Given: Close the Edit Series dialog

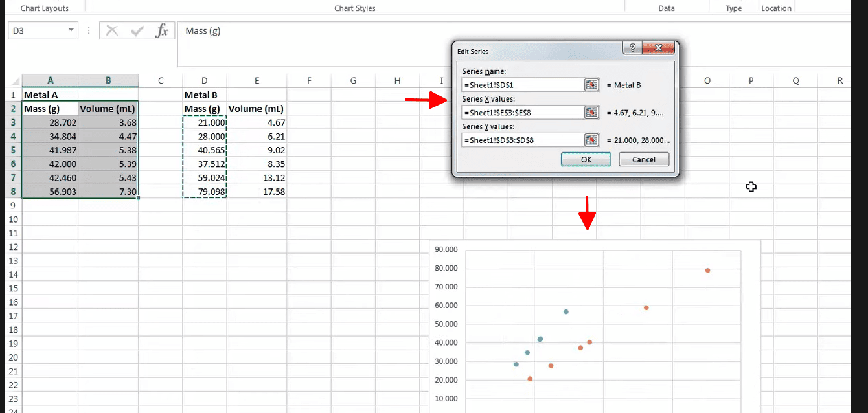Looking at the screenshot, I should 659,49.
